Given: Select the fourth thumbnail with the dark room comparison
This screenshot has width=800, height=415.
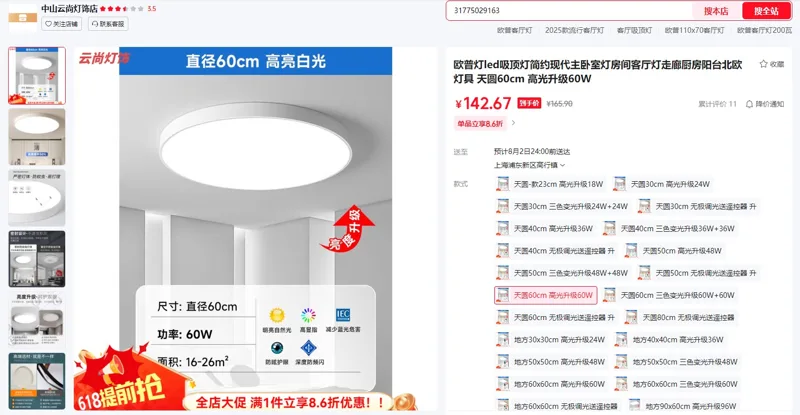Looking at the screenshot, I should [37, 259].
